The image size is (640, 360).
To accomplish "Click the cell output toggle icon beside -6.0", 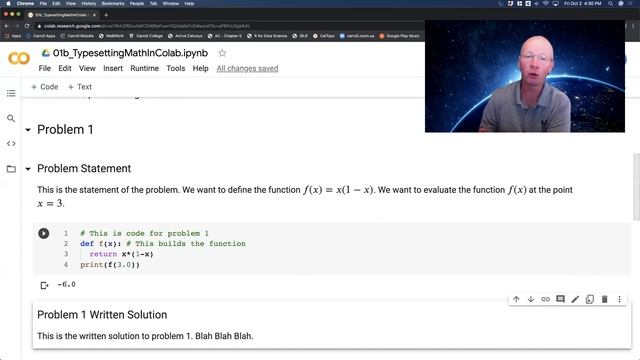I will pos(44,285).
